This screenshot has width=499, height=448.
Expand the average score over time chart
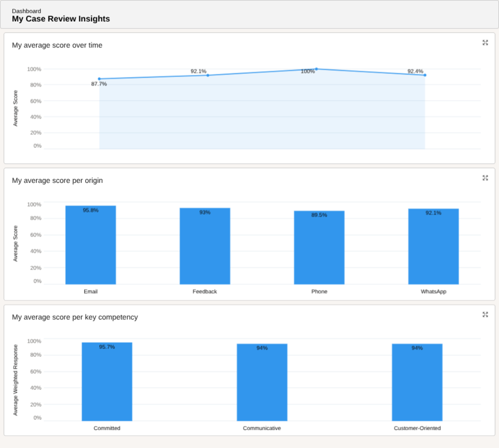[x=485, y=43]
